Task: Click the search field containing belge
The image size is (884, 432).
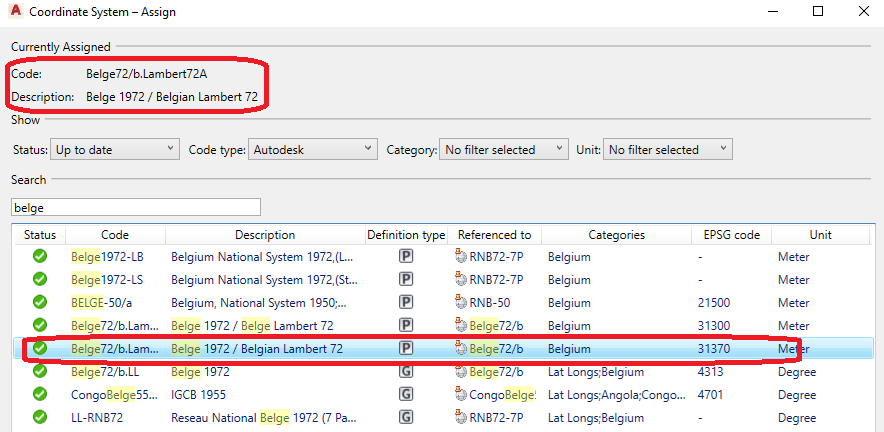Action: tap(136, 207)
